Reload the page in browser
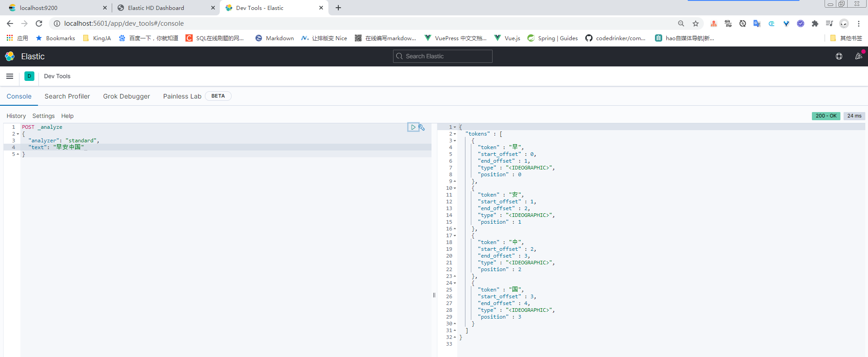 point(39,23)
